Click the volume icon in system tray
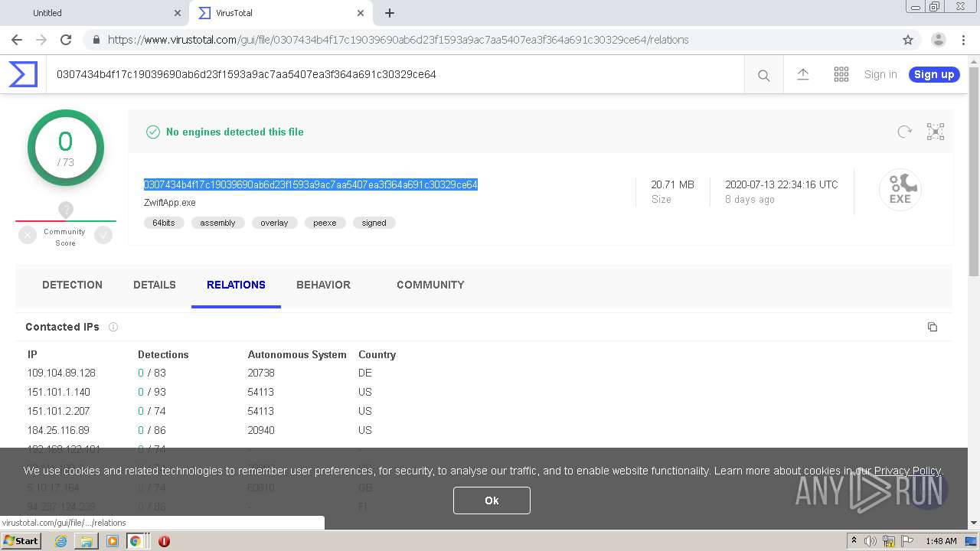980x551 pixels. (871, 541)
